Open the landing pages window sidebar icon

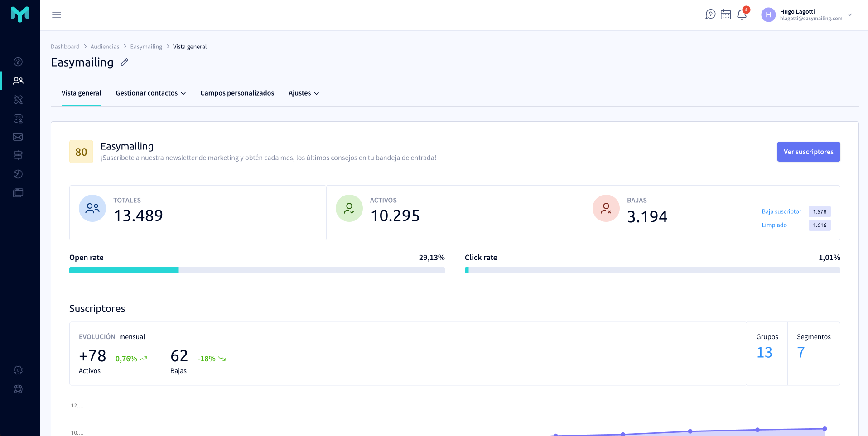18,193
